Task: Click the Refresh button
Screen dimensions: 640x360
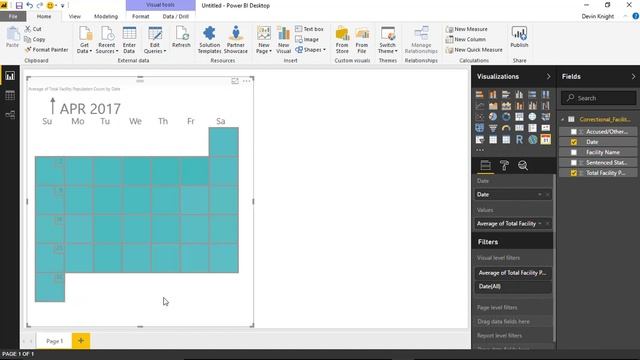Action: point(181,37)
